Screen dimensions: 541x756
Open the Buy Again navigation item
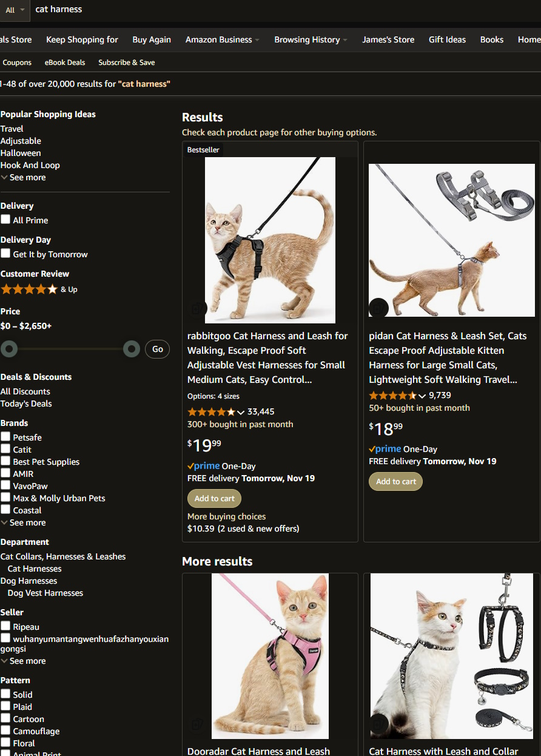152,39
